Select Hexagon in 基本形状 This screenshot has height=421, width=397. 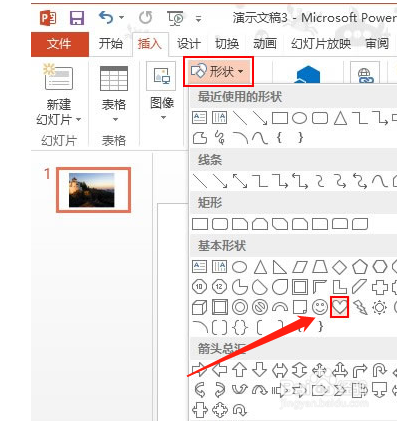380,267
